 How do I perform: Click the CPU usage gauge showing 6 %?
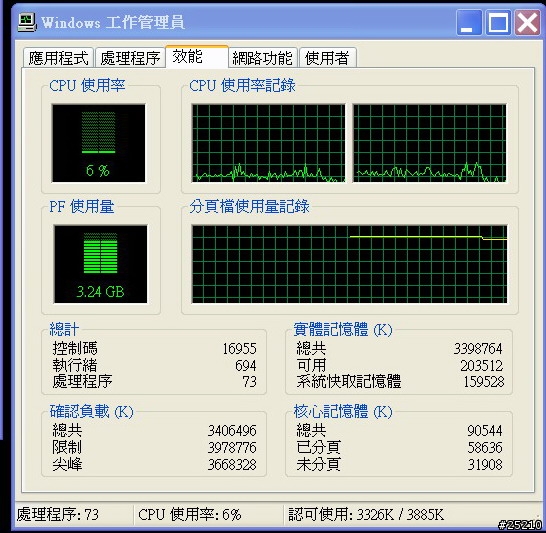tap(99, 143)
